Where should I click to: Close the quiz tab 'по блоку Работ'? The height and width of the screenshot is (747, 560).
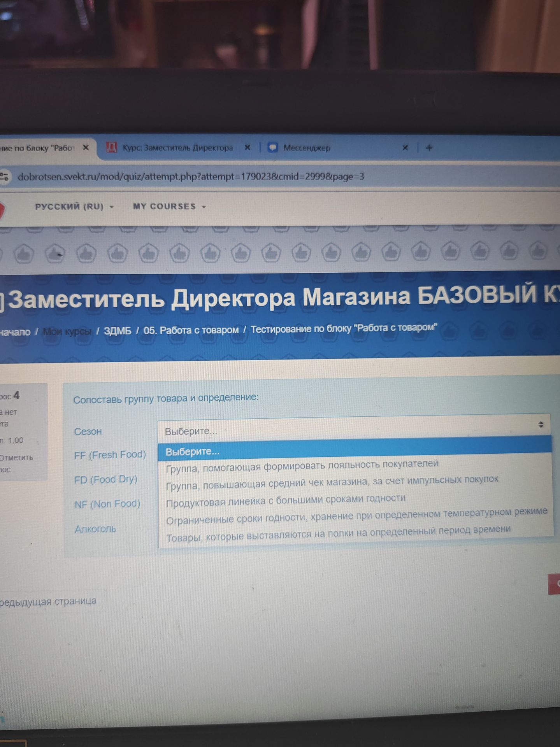tap(86, 147)
